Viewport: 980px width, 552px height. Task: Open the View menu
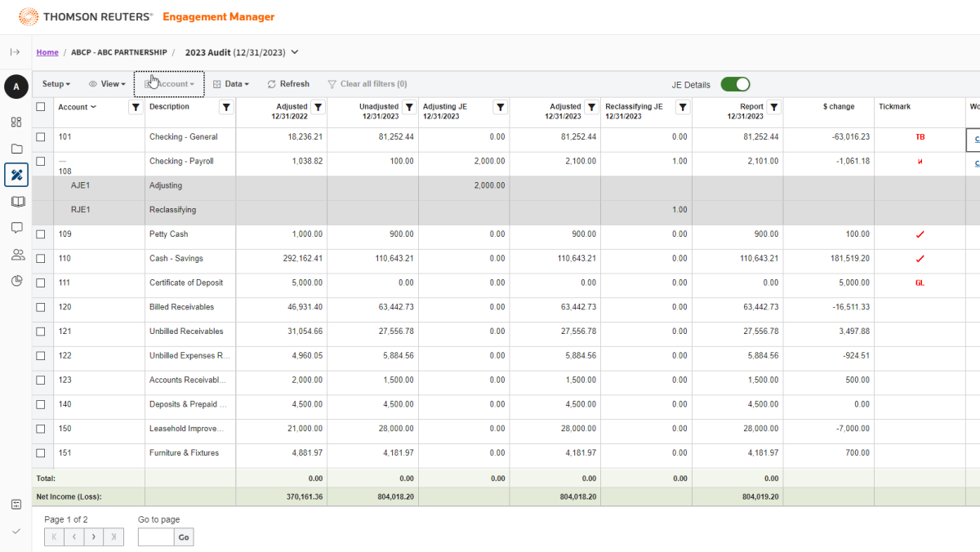(x=107, y=84)
